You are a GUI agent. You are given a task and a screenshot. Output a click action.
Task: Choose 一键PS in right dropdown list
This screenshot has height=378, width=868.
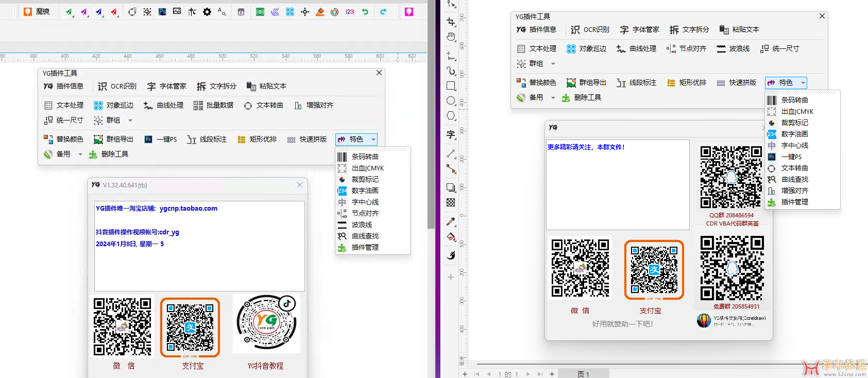(803, 157)
